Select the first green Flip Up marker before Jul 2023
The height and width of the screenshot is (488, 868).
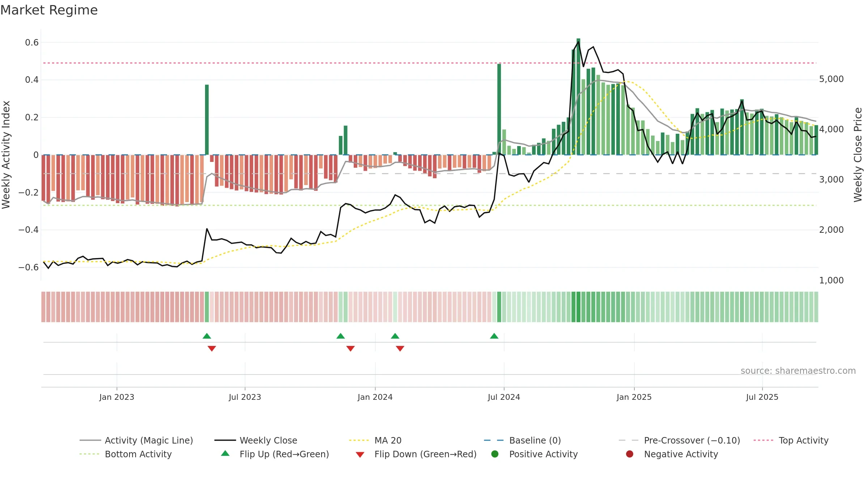(x=207, y=336)
